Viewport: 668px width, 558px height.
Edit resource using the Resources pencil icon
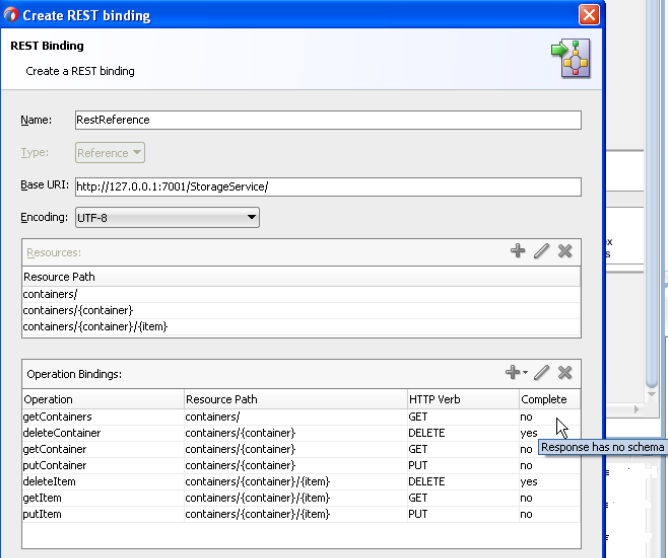[x=541, y=250]
